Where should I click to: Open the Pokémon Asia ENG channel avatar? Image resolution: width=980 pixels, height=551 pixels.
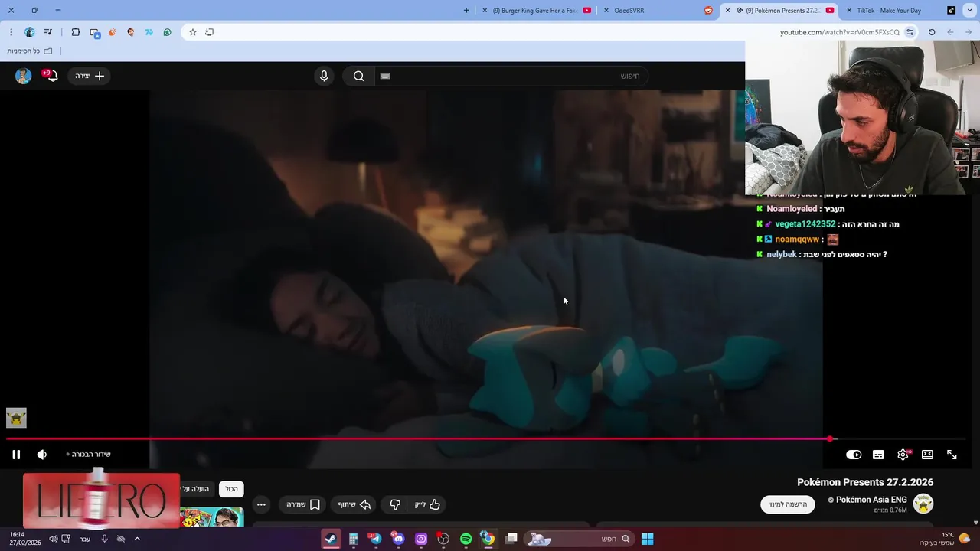(x=923, y=504)
